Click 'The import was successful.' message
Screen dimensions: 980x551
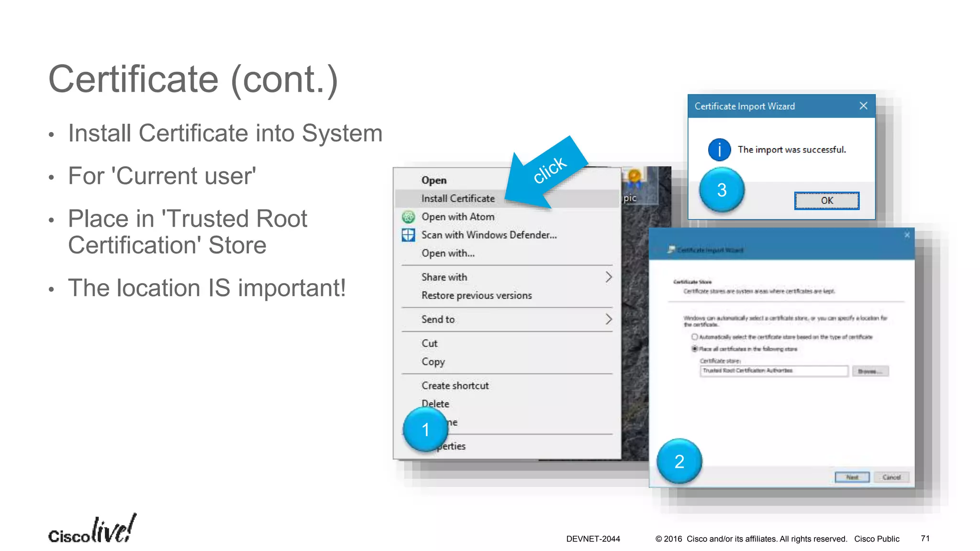click(x=791, y=150)
